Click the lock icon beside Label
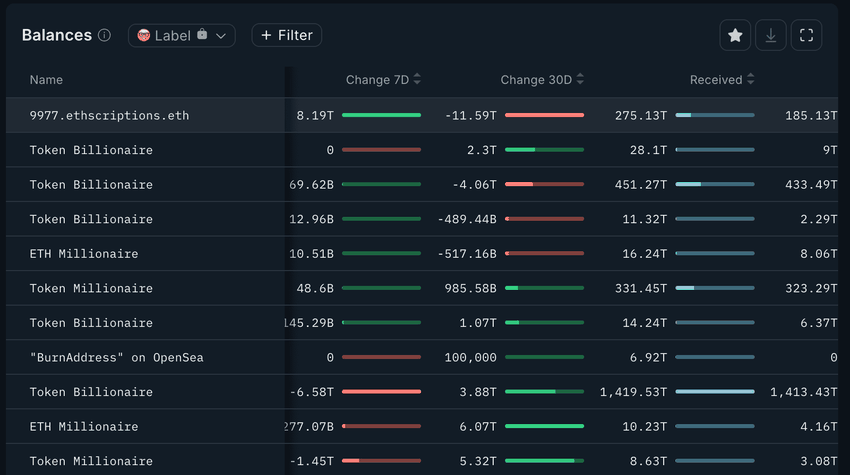This screenshot has width=850, height=475. pos(202,35)
